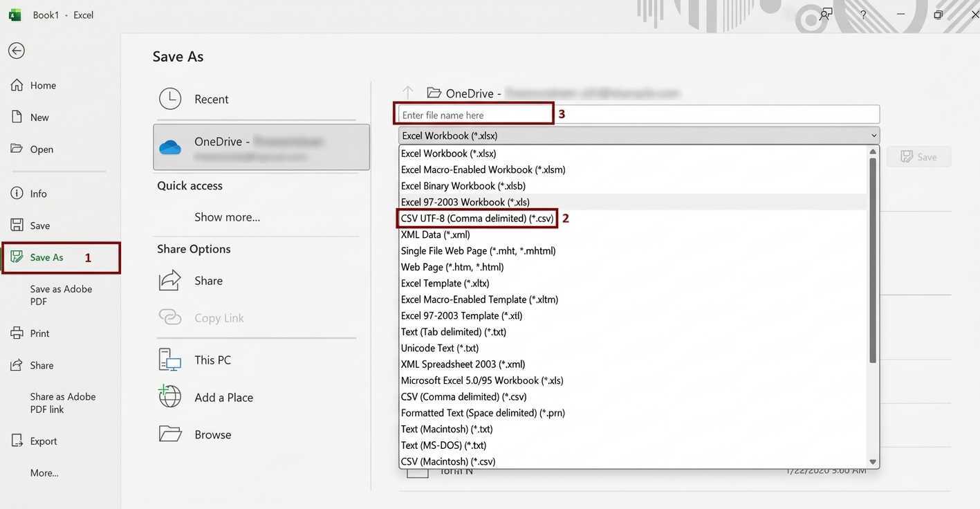Click the Save floppy disk icon

(17, 225)
